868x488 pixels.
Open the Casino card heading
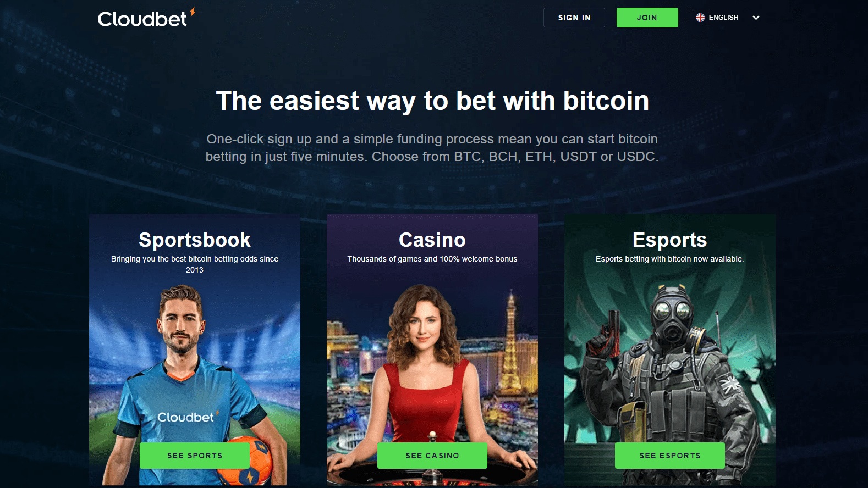pyautogui.click(x=432, y=240)
